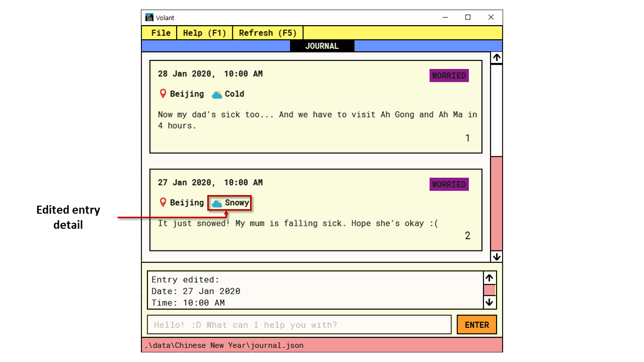The height and width of the screenshot is (362, 644).
Task: Click journal.json file path in status bar
Action: 224,345
